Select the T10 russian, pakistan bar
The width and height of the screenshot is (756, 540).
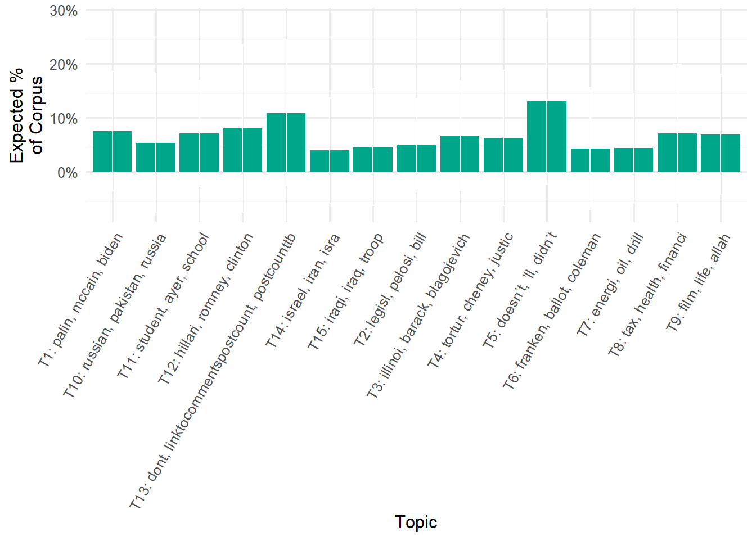pyautogui.click(x=156, y=157)
